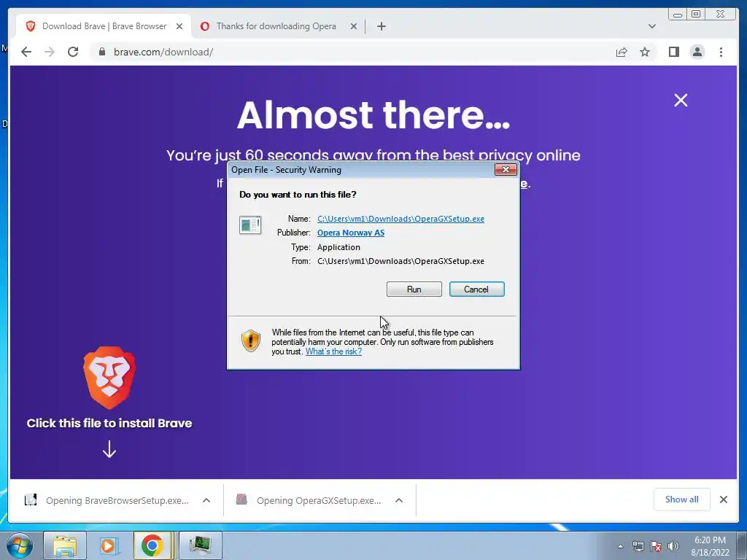Screen dimensions: 747x560
Task: Close the downloads bar
Action: pyautogui.click(x=723, y=499)
